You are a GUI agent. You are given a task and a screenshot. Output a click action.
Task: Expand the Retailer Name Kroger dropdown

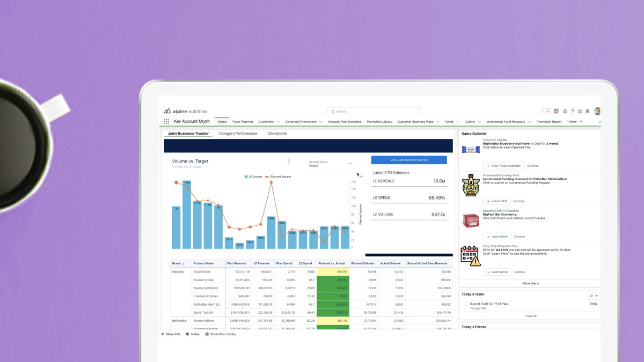coord(331,164)
